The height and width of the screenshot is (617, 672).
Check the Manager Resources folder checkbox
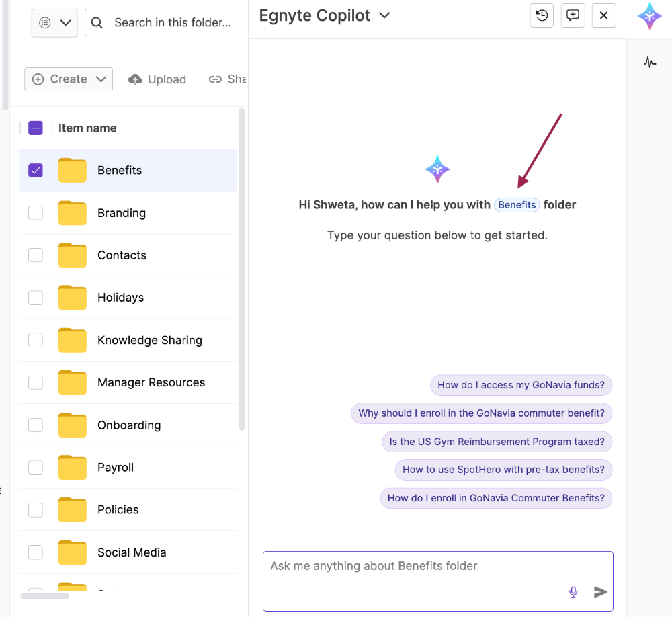click(x=36, y=382)
